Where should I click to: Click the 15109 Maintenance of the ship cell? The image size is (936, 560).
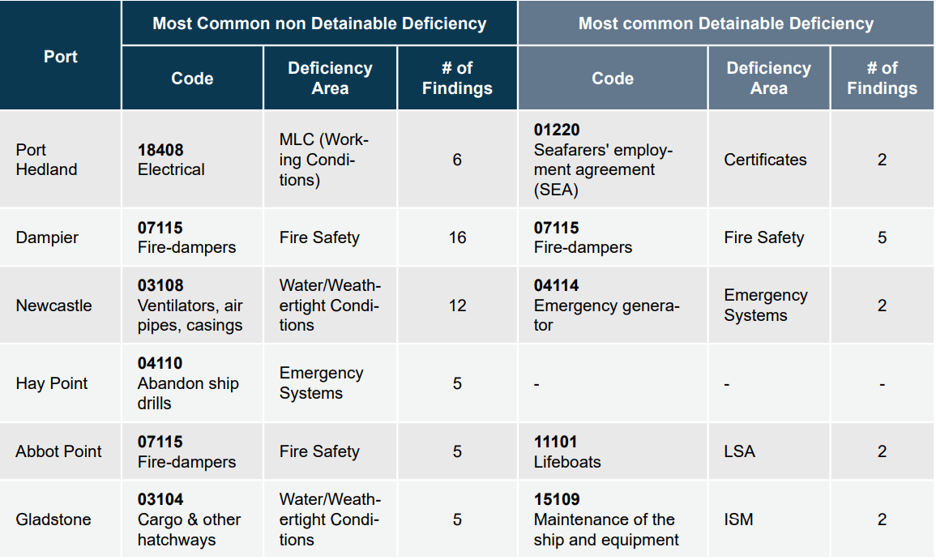click(x=613, y=519)
